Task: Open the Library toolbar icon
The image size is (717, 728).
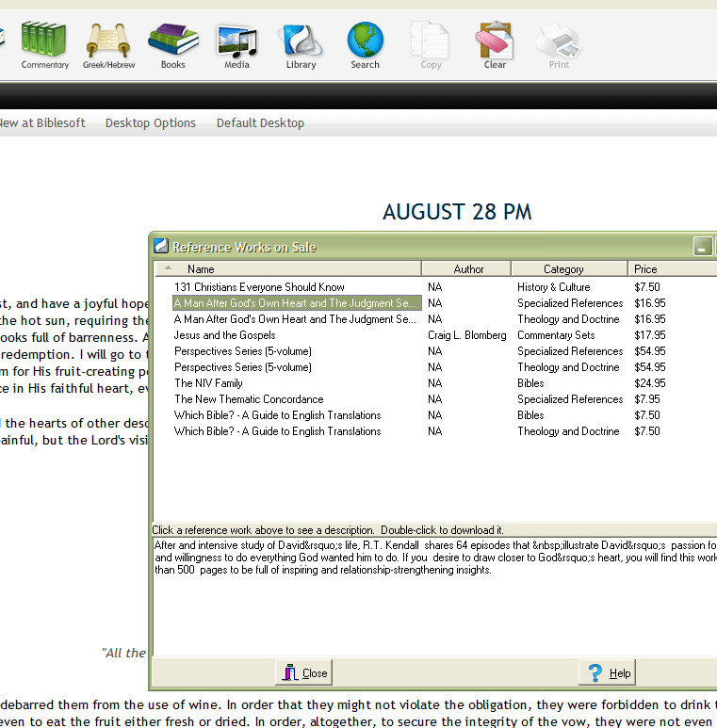Action: point(301,42)
